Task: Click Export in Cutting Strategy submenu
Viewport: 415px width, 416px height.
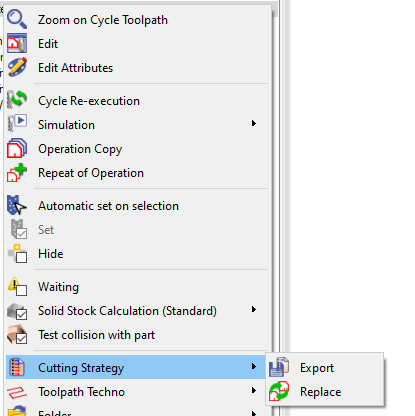Action: [x=317, y=368]
